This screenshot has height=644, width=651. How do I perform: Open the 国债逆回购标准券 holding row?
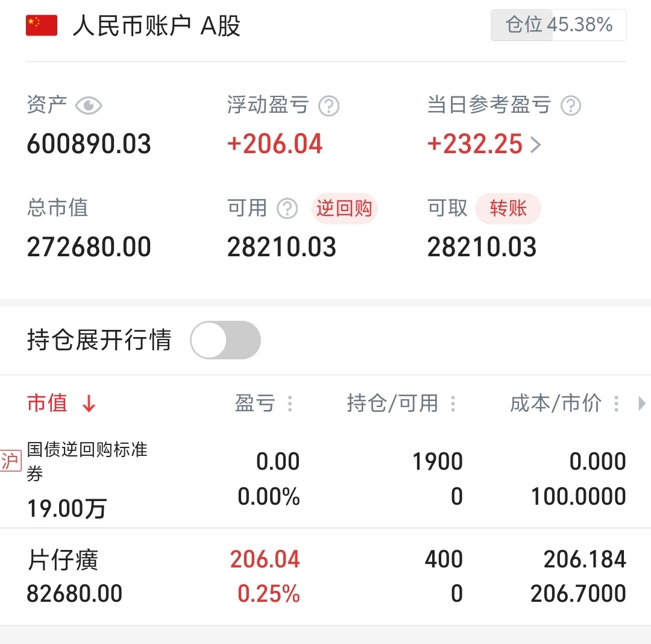(325, 478)
